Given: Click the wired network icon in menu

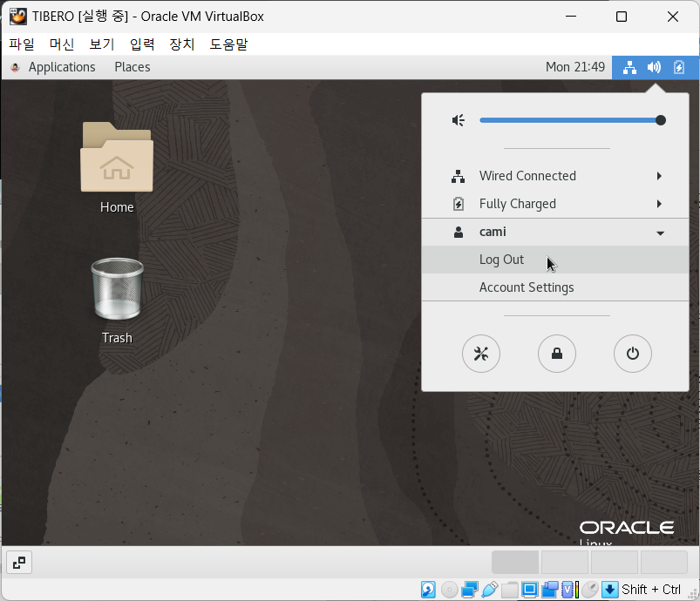Looking at the screenshot, I should (458, 176).
